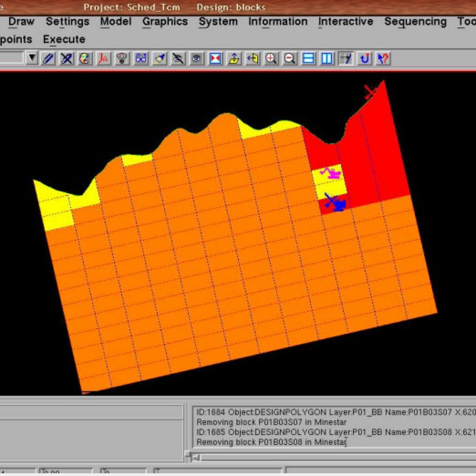Toggle the eye visibility icon
476x476 pixels.
click(x=197, y=59)
